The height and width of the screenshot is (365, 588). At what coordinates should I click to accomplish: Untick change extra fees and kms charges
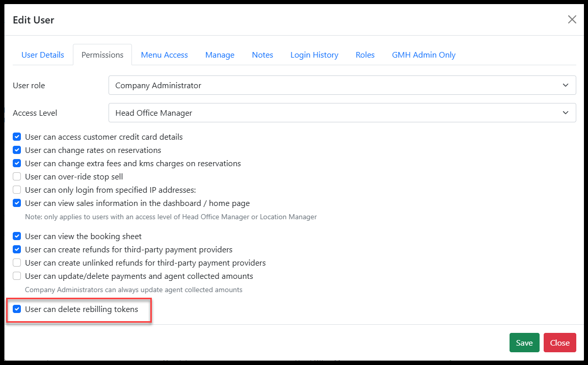click(x=17, y=164)
